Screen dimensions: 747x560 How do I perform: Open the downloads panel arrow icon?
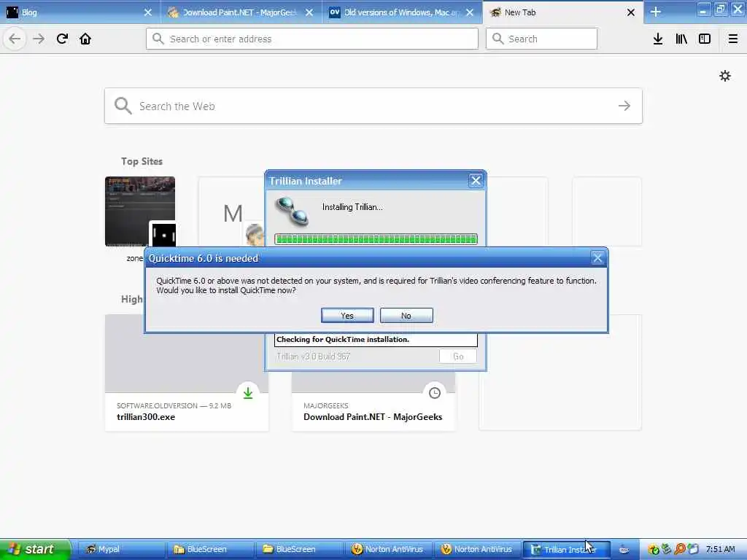coord(658,39)
